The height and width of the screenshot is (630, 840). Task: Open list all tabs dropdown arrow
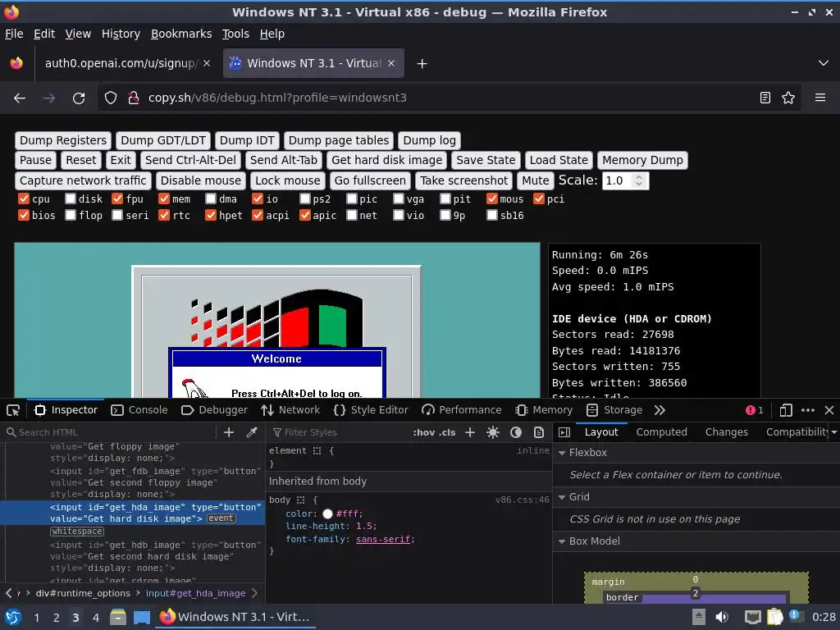pos(824,63)
